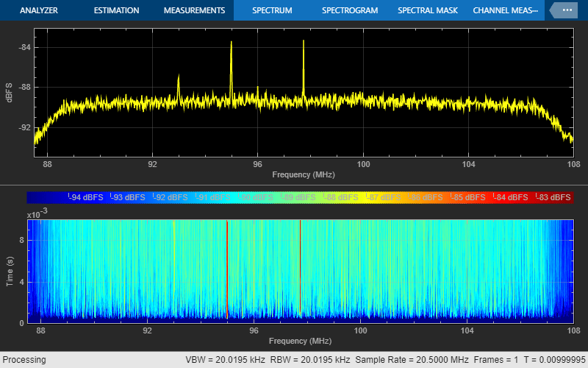Click the yellow -87 dBFS colorbar region
This screenshot has height=368, width=588.
click(383, 197)
